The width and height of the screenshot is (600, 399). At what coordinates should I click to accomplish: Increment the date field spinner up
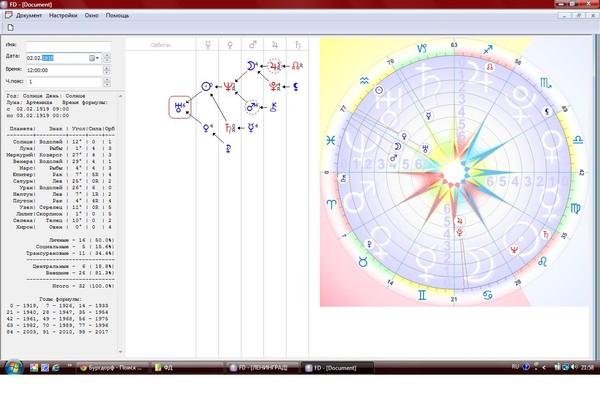pos(107,55)
